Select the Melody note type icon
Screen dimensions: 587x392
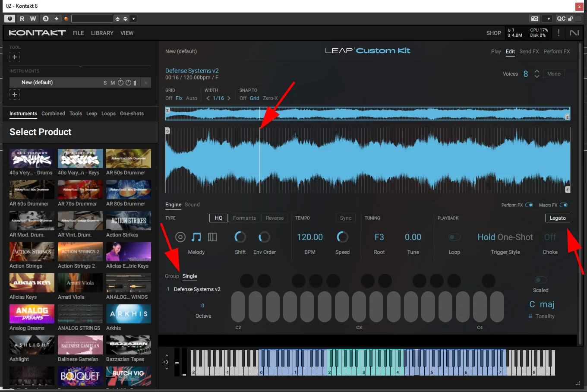point(196,237)
